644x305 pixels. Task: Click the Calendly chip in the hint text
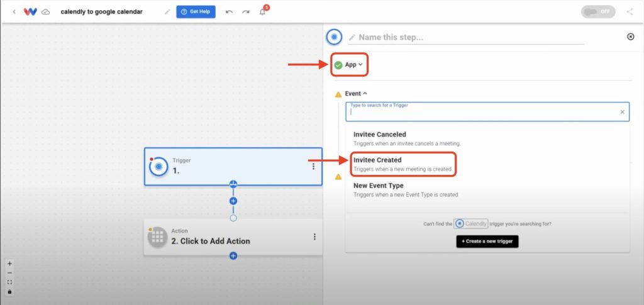click(471, 224)
